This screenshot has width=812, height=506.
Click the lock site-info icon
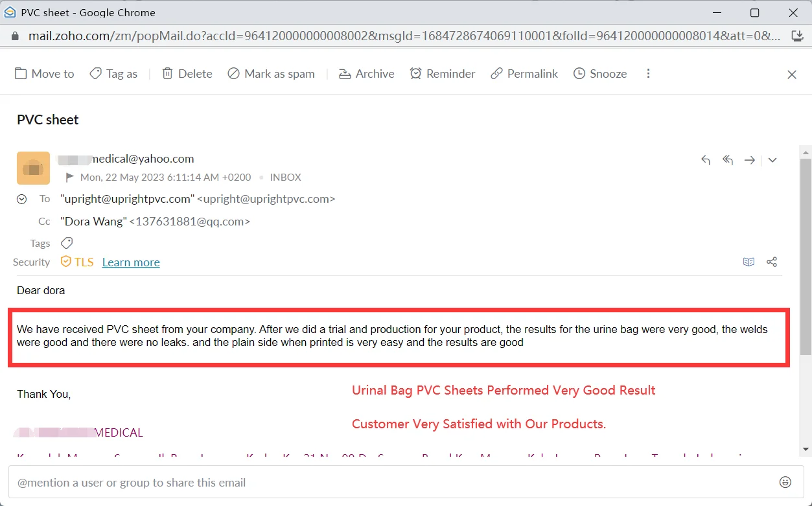(14, 36)
